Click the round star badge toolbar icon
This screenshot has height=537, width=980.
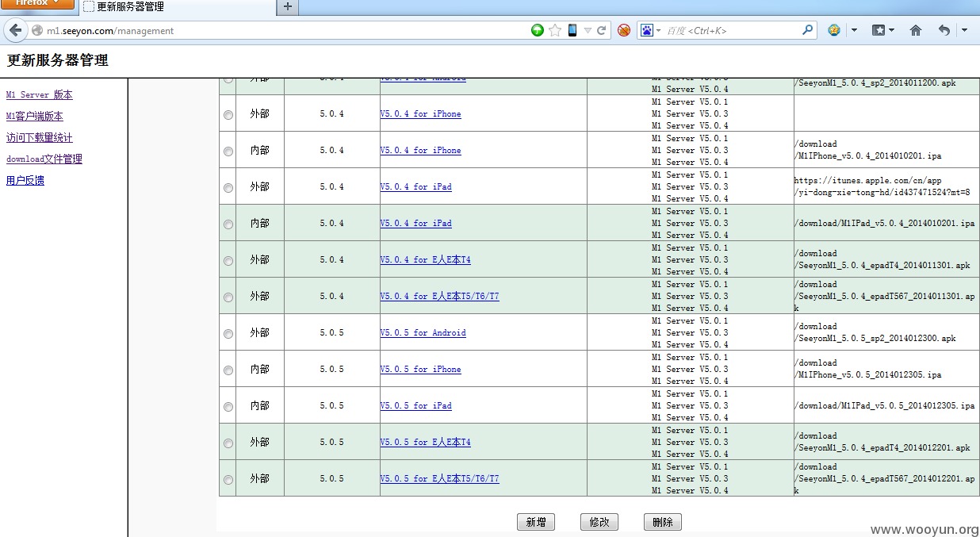[x=834, y=30]
